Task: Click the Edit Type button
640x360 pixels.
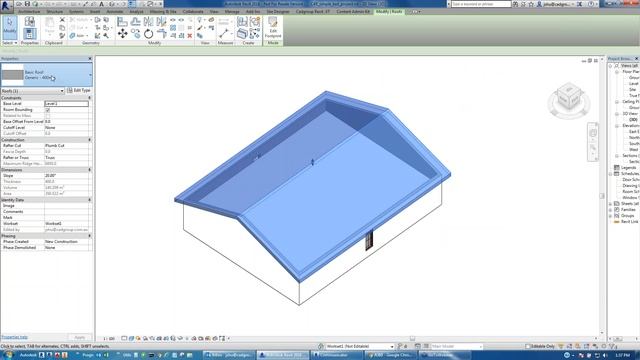Action: tap(79, 90)
